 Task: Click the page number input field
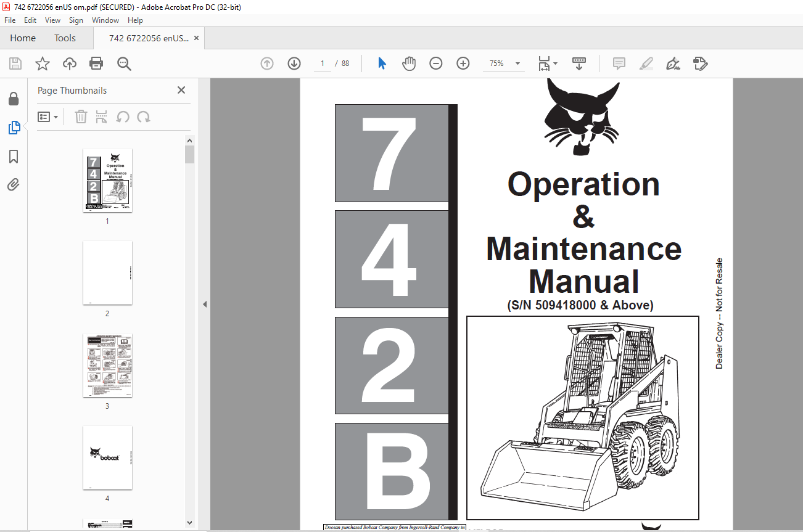322,63
